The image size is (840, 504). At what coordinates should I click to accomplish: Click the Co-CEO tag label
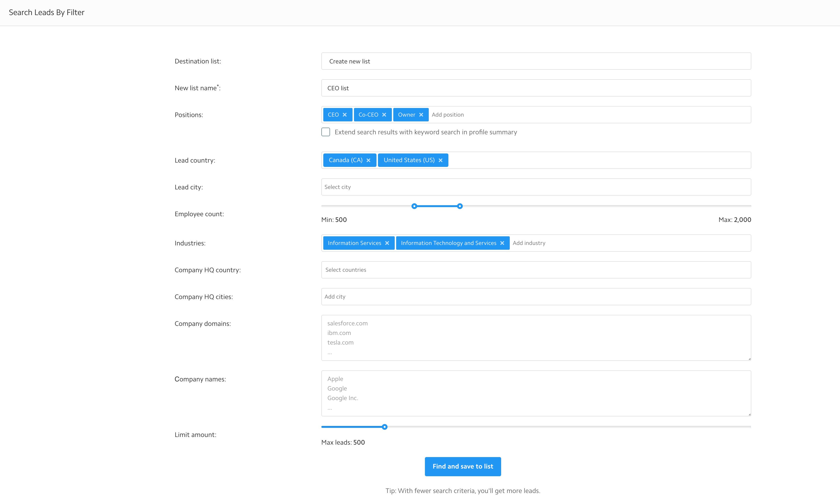(x=369, y=115)
